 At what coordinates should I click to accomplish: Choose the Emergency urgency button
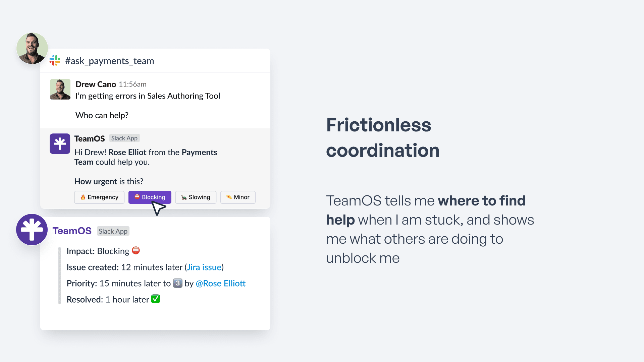point(99,197)
